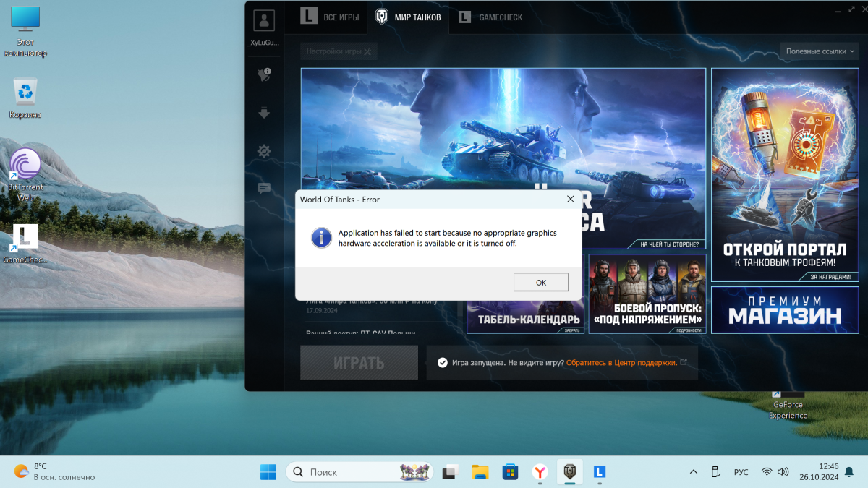Viewport: 868px width, 488px height.
Task: Open the downloads arrow icon in sidebar
Action: [264, 112]
